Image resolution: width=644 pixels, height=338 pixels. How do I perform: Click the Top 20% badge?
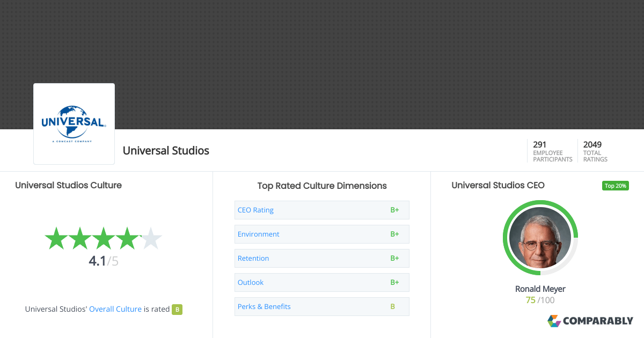tap(615, 185)
